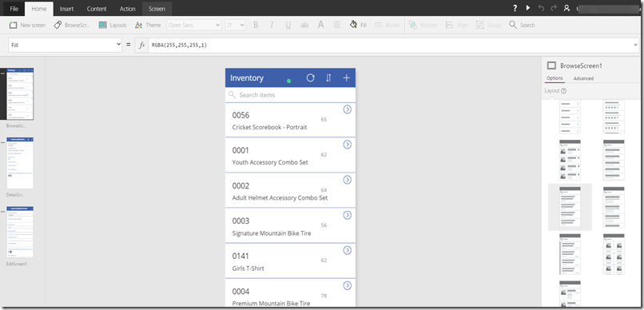Image resolution: width=644 pixels, height=310 pixels.
Task: Click the Bold formatting icon
Action: 256,25
